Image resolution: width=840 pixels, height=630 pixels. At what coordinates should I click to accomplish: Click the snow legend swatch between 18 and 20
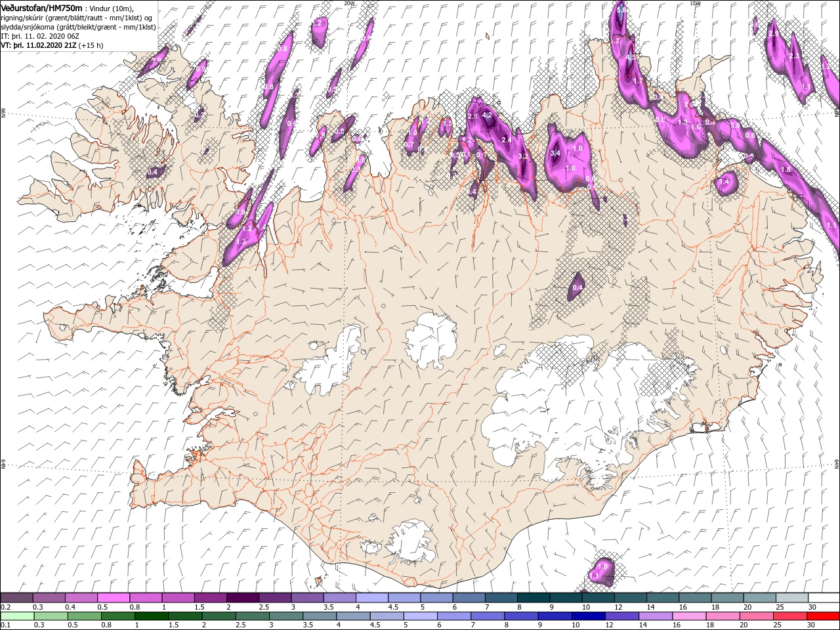(x=727, y=598)
